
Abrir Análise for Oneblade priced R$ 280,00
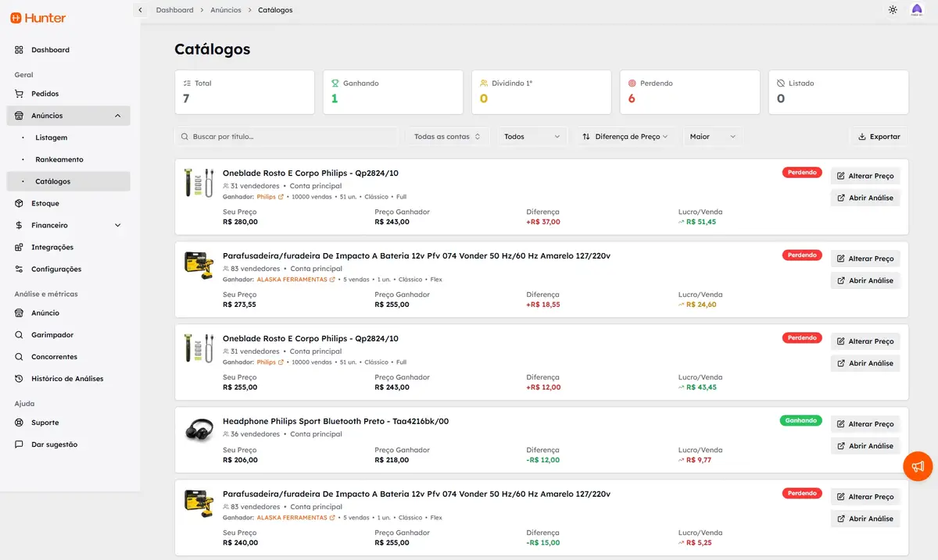click(x=865, y=198)
